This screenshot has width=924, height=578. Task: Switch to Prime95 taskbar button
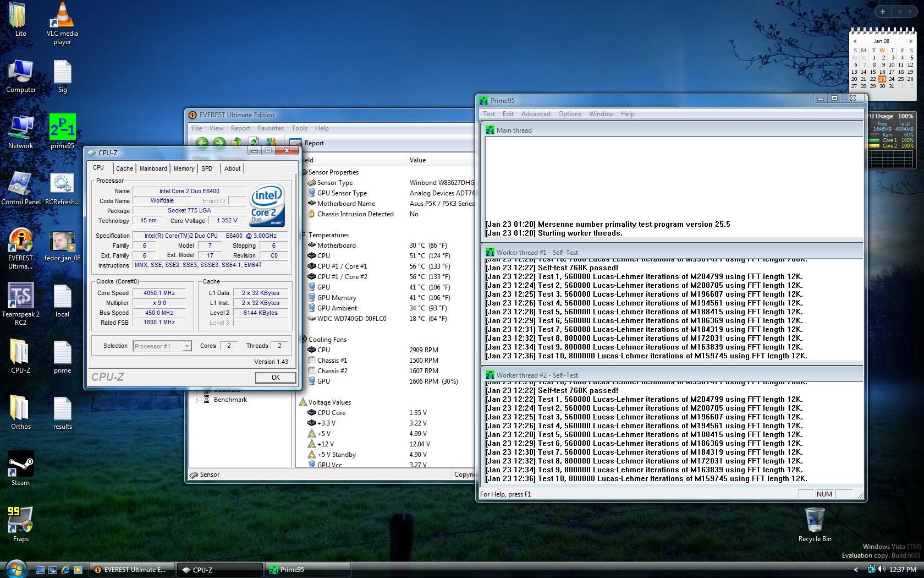click(307, 570)
